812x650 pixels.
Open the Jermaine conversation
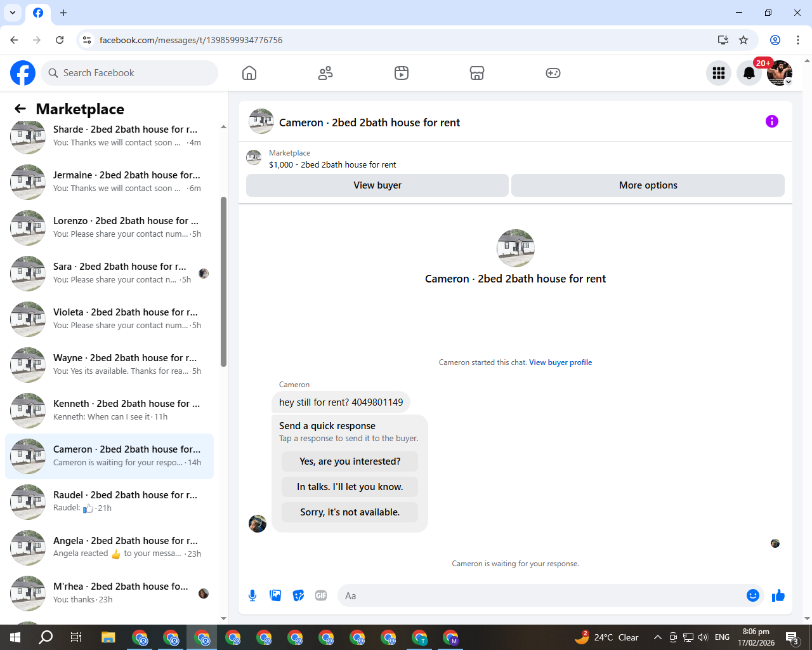coord(109,182)
